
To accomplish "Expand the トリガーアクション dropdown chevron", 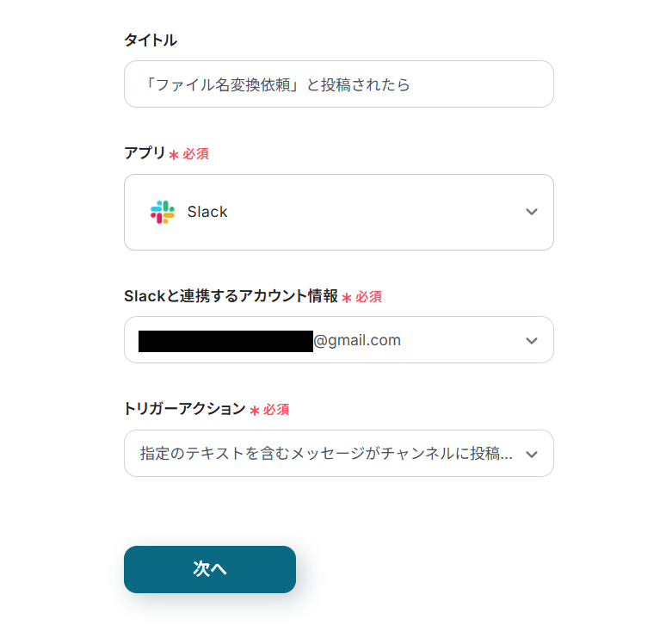I will (532, 455).
